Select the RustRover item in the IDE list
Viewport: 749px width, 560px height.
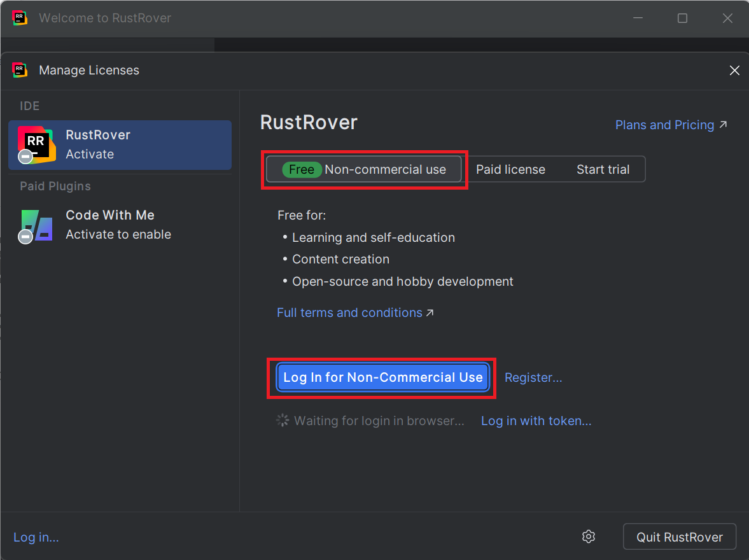120,145
